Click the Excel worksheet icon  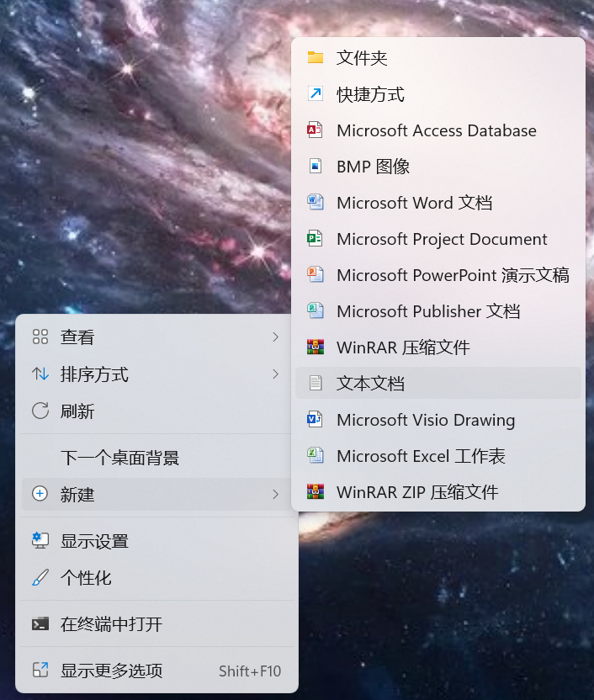point(315,455)
